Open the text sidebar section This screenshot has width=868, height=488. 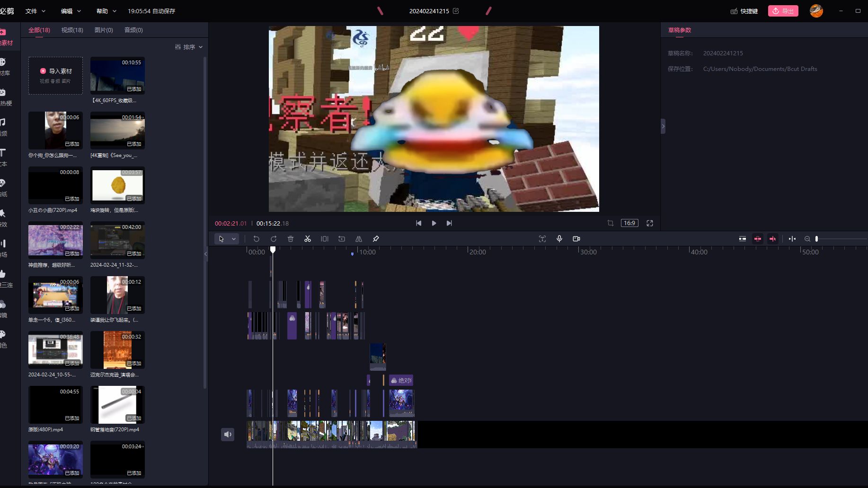click(x=4, y=157)
